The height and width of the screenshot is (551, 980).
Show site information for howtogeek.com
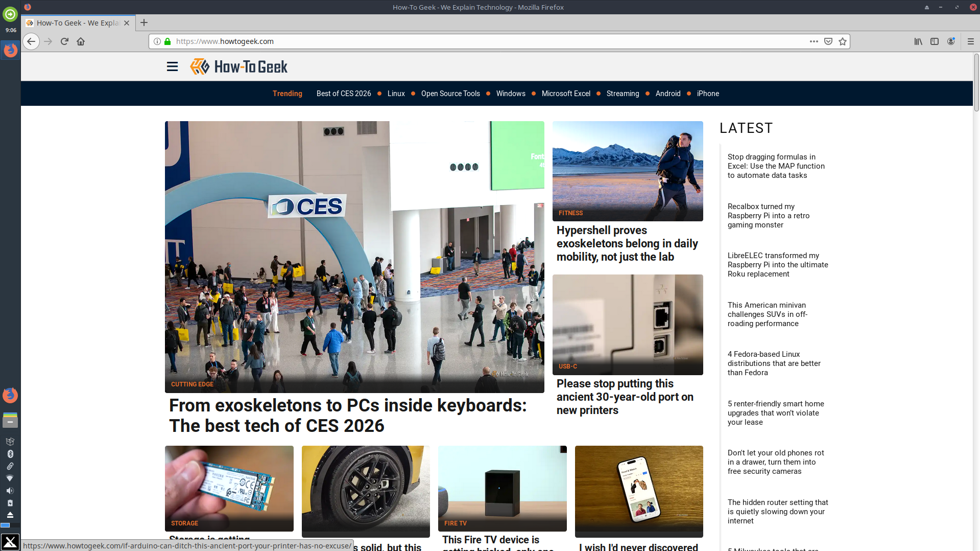[157, 41]
